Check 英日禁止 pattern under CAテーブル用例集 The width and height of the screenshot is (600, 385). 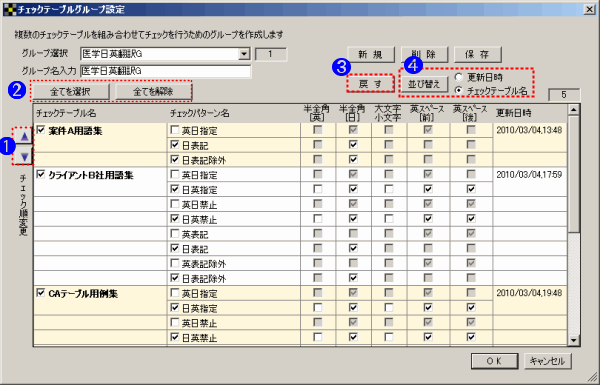tap(175, 322)
